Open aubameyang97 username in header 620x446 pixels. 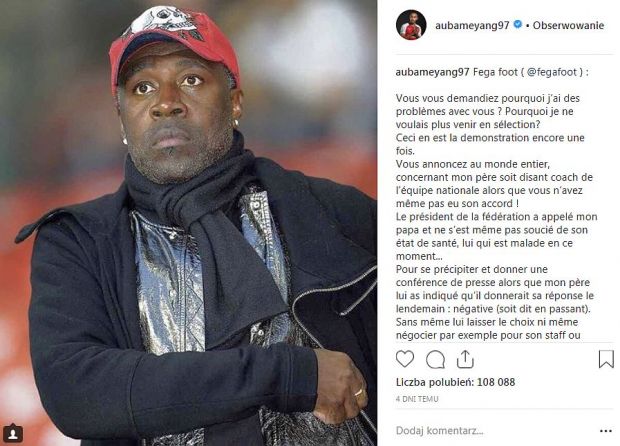tap(472, 25)
